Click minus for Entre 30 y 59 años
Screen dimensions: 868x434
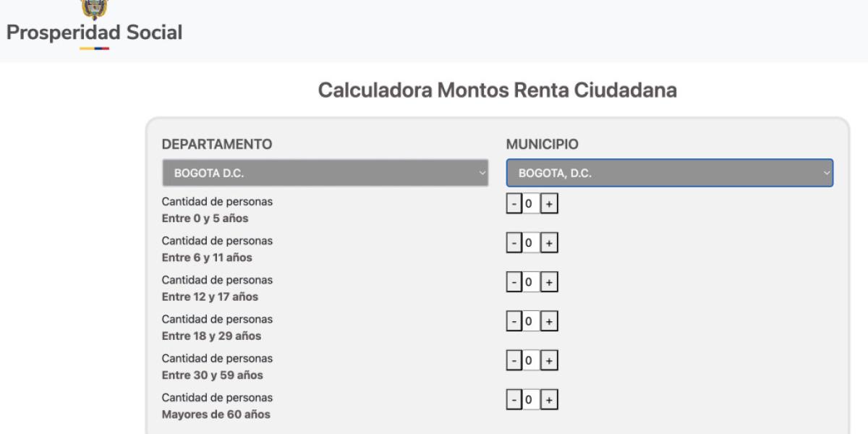click(514, 361)
